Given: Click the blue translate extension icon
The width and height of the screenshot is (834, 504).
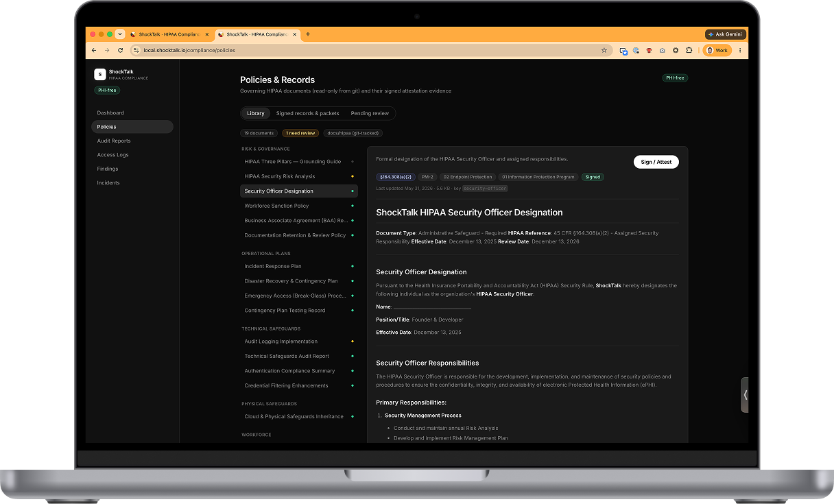Looking at the screenshot, I should pos(623,50).
